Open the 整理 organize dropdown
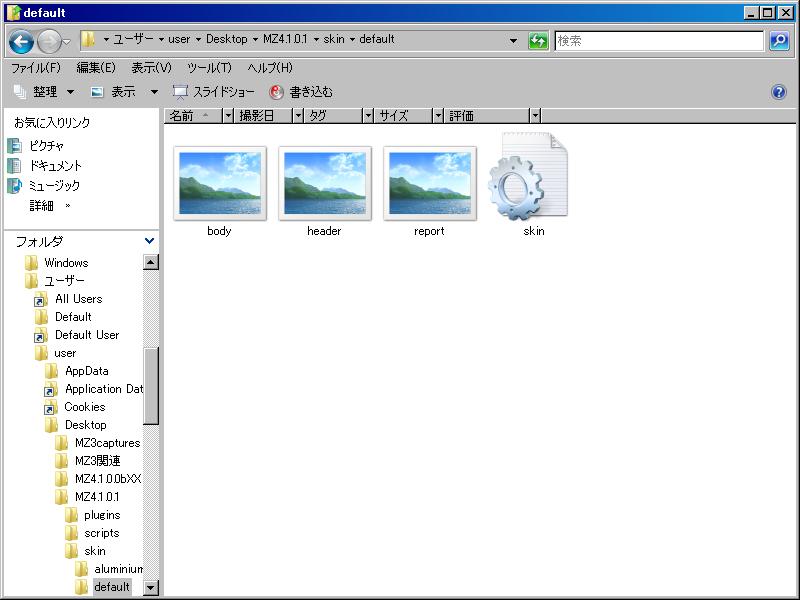The image size is (800, 600). point(44,92)
